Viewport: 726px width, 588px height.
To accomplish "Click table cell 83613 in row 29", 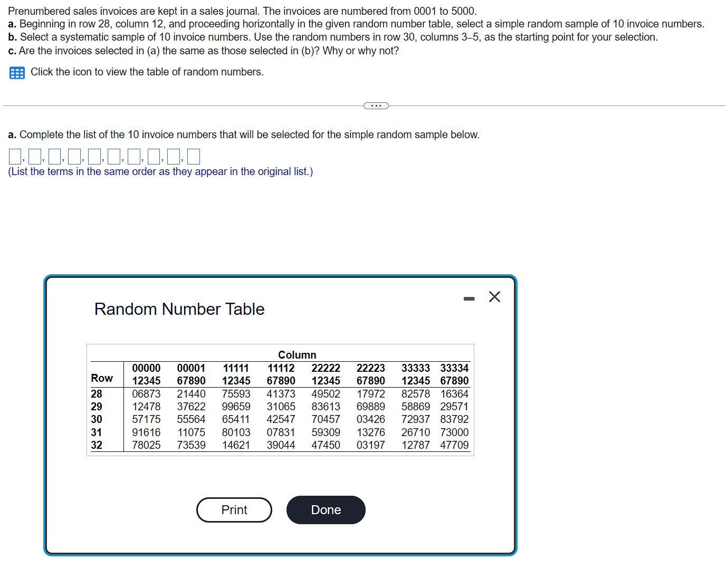I will [326, 407].
